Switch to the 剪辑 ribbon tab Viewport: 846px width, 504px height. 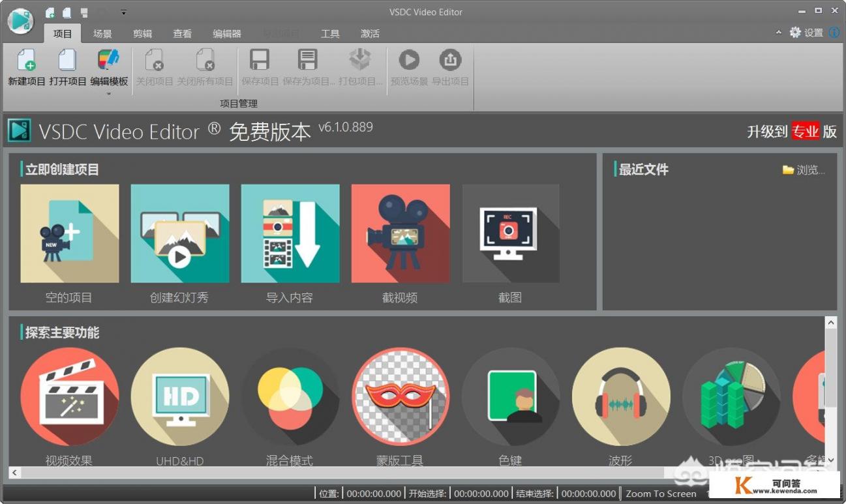click(142, 33)
